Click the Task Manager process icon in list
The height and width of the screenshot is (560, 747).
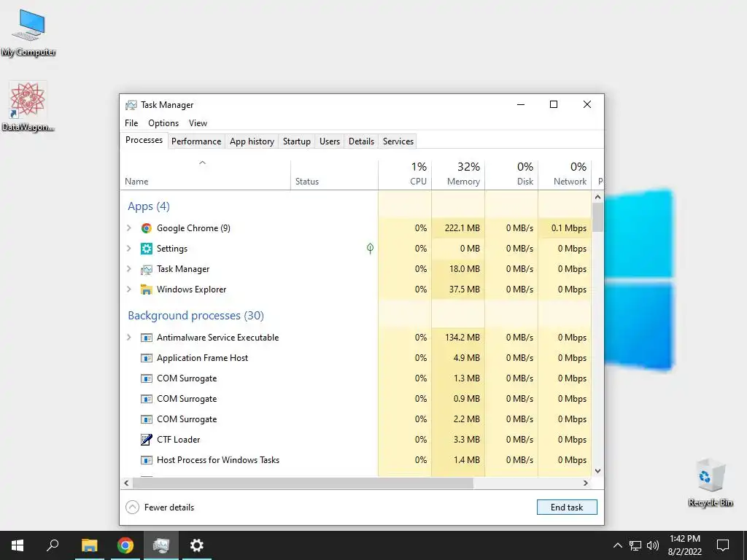click(x=146, y=270)
